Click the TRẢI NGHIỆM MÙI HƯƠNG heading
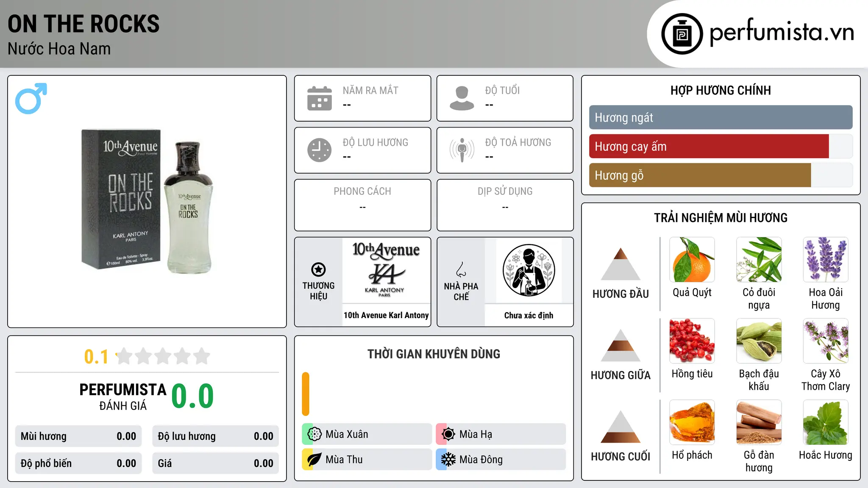Screen dimensions: 868x488 [721, 218]
